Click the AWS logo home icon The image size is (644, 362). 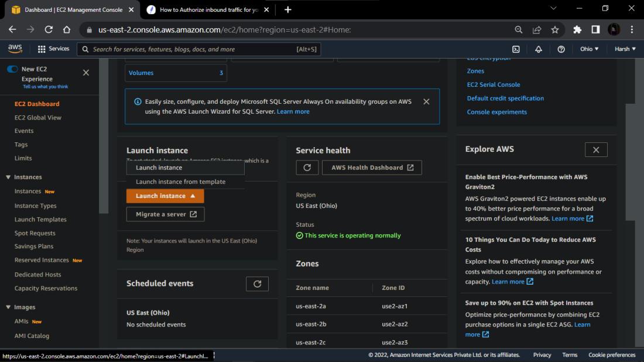(x=15, y=49)
